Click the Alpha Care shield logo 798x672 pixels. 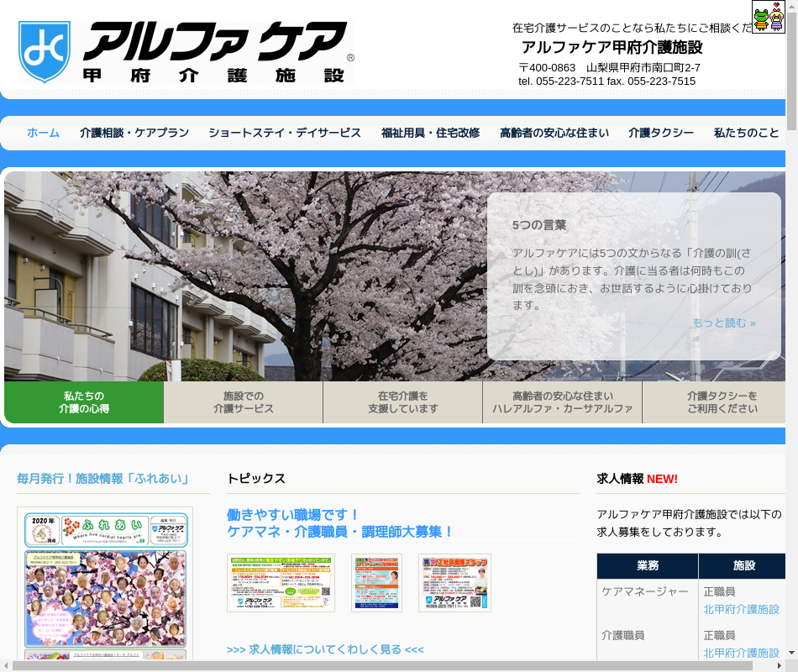(45, 52)
